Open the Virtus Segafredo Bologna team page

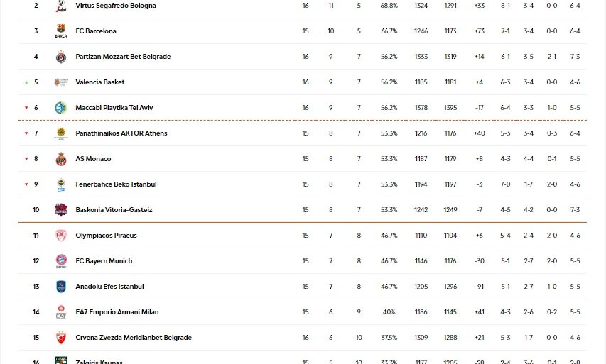click(117, 6)
